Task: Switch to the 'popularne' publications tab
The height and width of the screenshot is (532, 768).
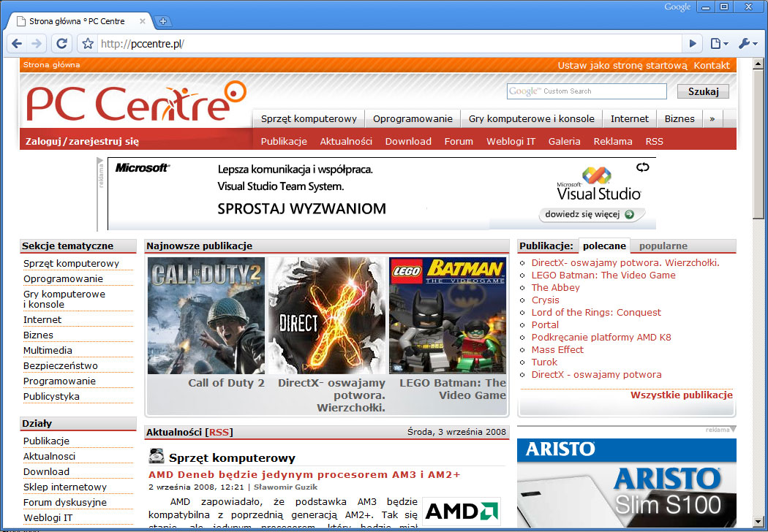Action: (x=663, y=246)
